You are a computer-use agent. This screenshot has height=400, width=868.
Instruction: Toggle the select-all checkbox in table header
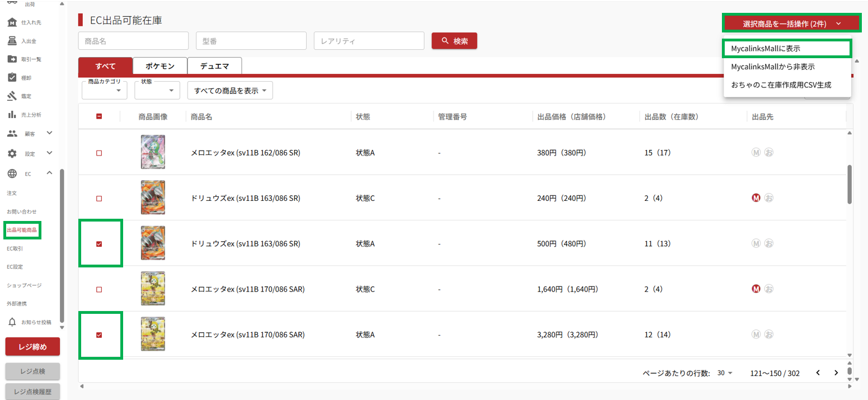(x=99, y=116)
